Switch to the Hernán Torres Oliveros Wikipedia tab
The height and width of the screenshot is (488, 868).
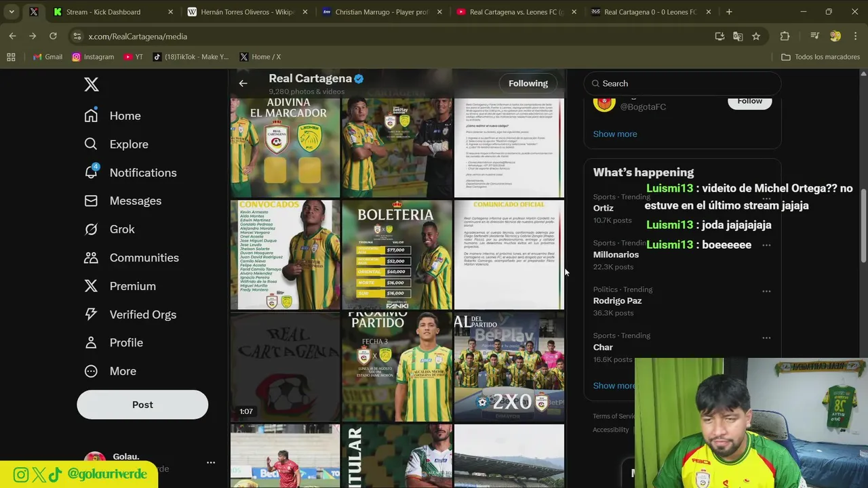(x=247, y=12)
